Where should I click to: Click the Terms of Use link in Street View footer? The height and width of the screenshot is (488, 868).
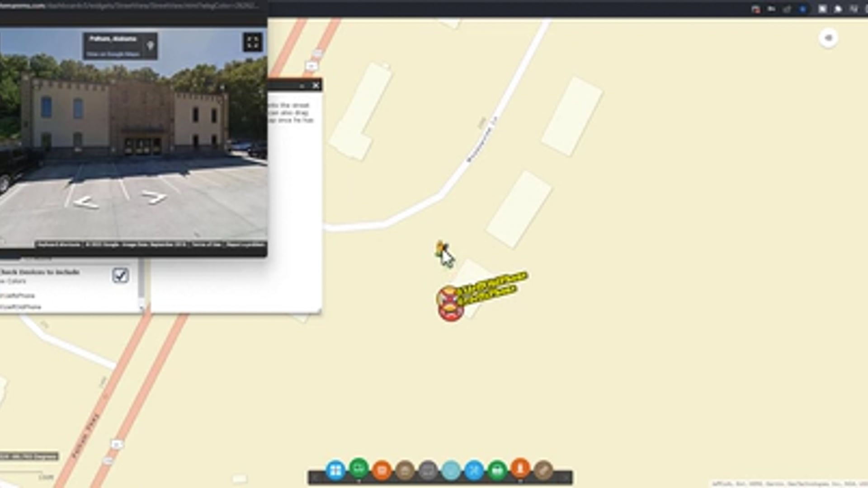coord(207,244)
